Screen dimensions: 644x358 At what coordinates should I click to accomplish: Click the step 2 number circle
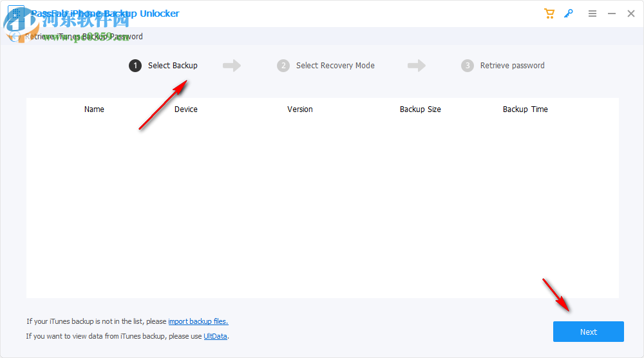[x=283, y=66]
